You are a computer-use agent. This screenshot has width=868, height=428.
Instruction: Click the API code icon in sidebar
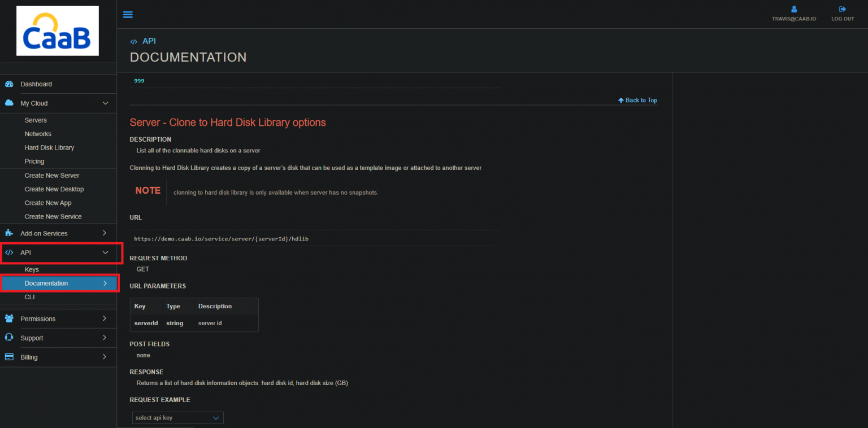(x=9, y=252)
